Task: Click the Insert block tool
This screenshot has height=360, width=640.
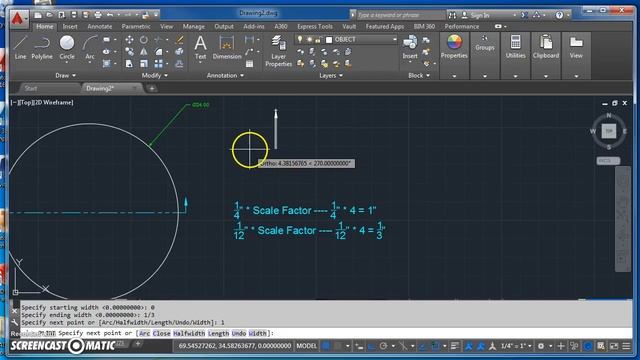Action: tap(410, 47)
